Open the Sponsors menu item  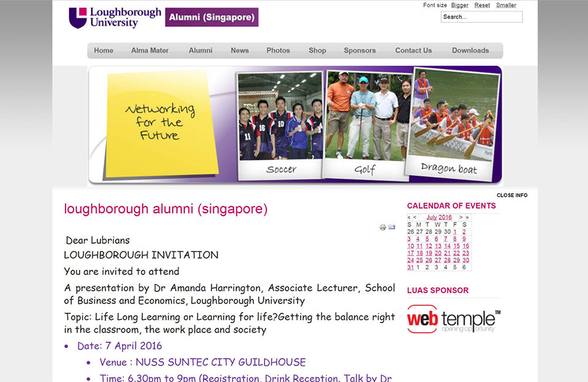tap(360, 50)
